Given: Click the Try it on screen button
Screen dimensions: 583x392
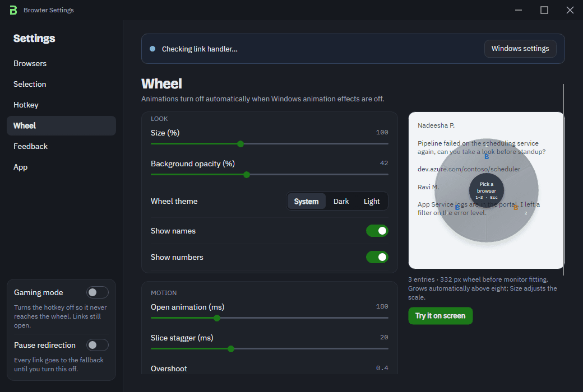Looking at the screenshot, I should click(440, 316).
